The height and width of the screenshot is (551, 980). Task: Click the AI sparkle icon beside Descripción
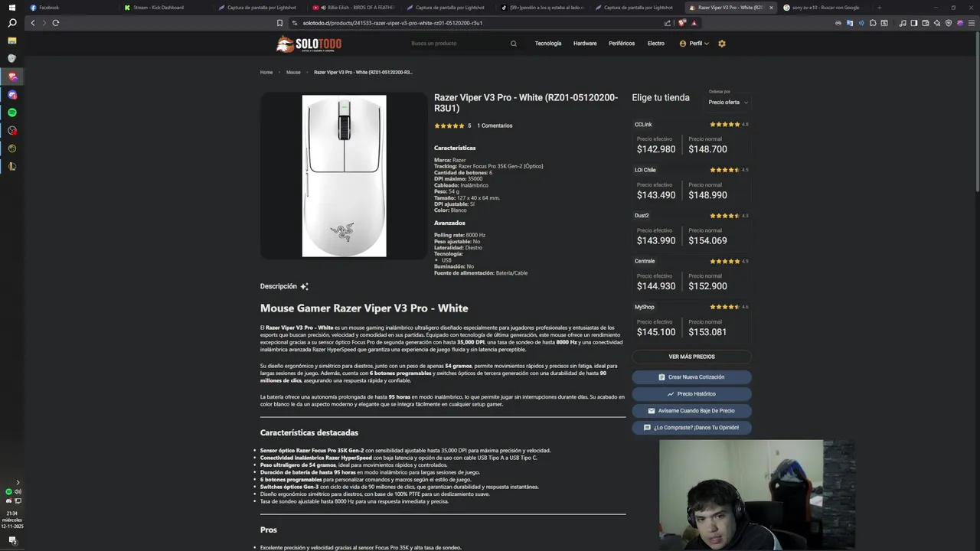[x=304, y=286]
